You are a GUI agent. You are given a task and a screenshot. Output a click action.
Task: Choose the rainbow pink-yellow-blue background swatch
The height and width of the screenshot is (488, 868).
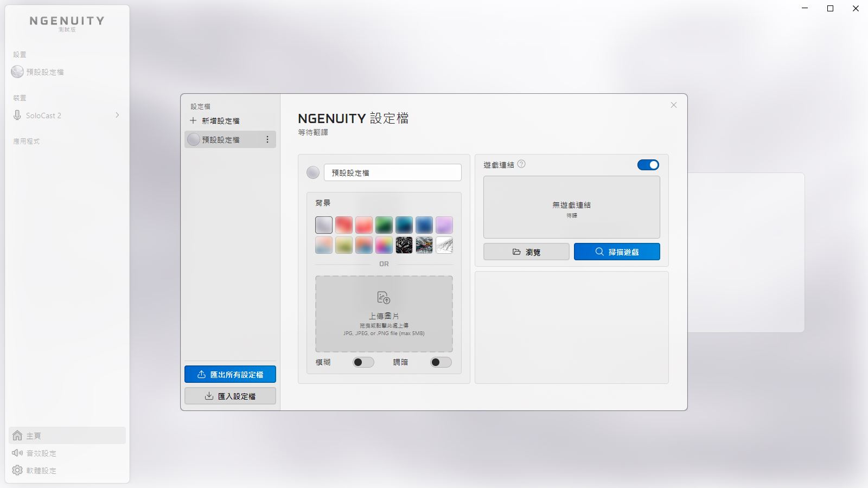(x=384, y=245)
